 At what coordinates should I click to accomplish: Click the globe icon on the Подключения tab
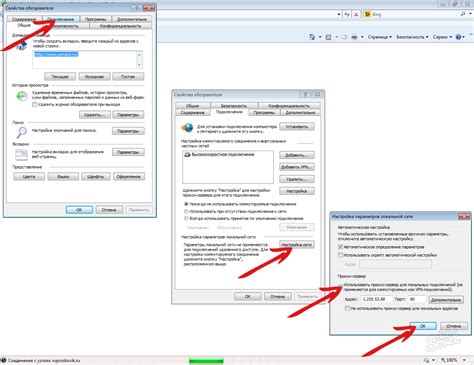187,127
